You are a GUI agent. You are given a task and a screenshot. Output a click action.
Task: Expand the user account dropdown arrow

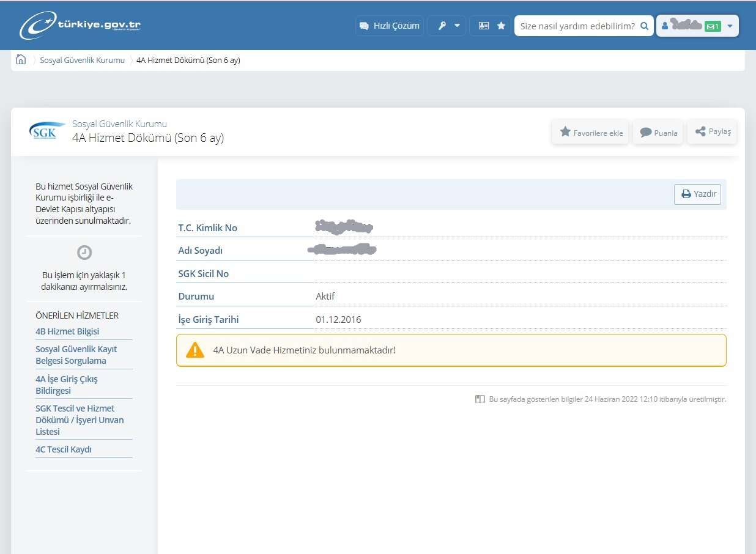coord(730,26)
